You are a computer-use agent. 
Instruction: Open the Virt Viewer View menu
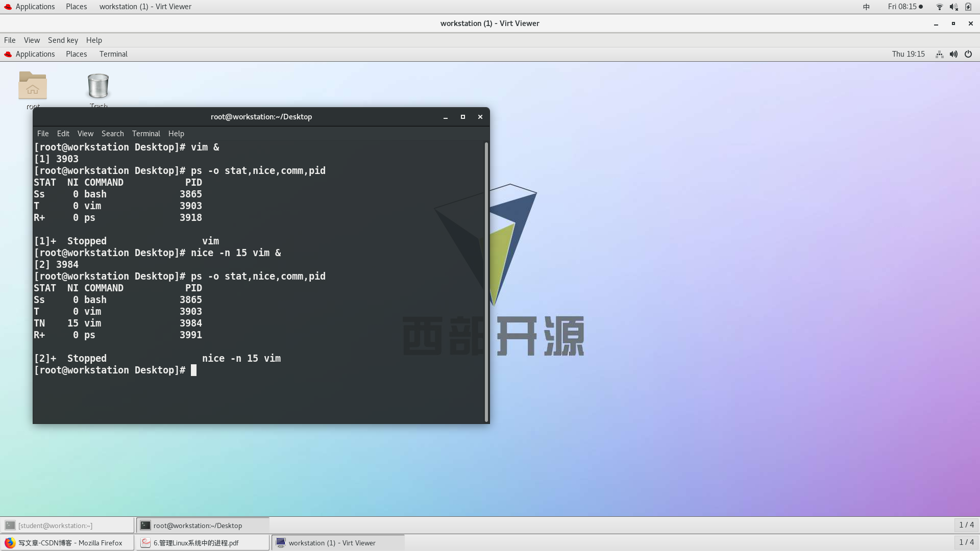32,40
